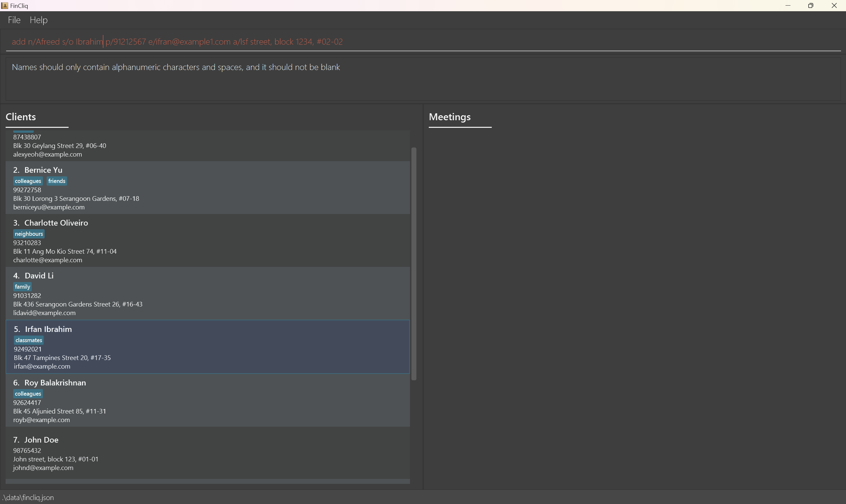Restore down the FinCliq window
This screenshot has width=846, height=504.
tap(811, 5)
